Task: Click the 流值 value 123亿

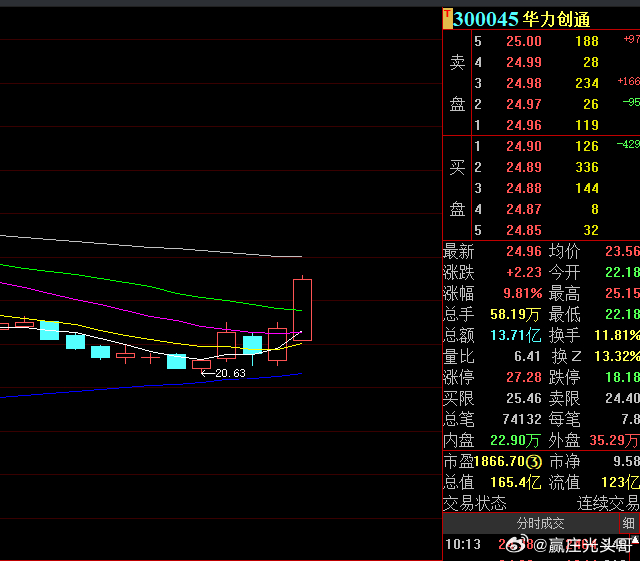Action: 620,483
